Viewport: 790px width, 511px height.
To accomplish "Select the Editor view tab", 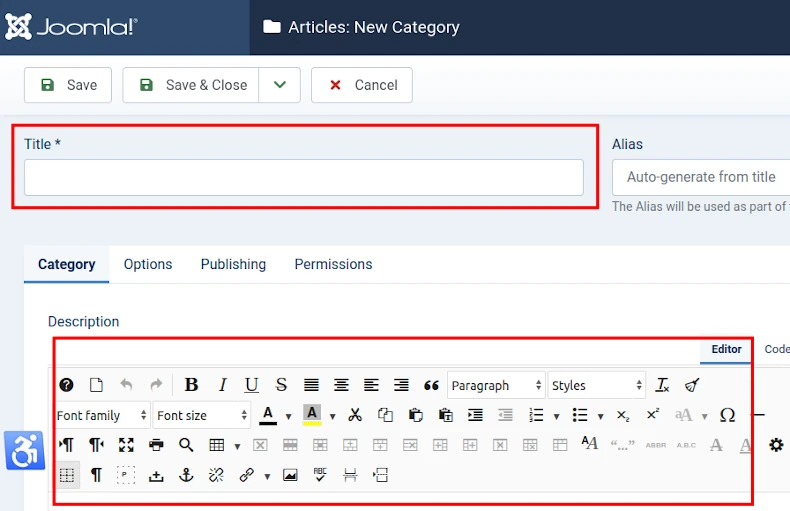I will click(x=726, y=349).
